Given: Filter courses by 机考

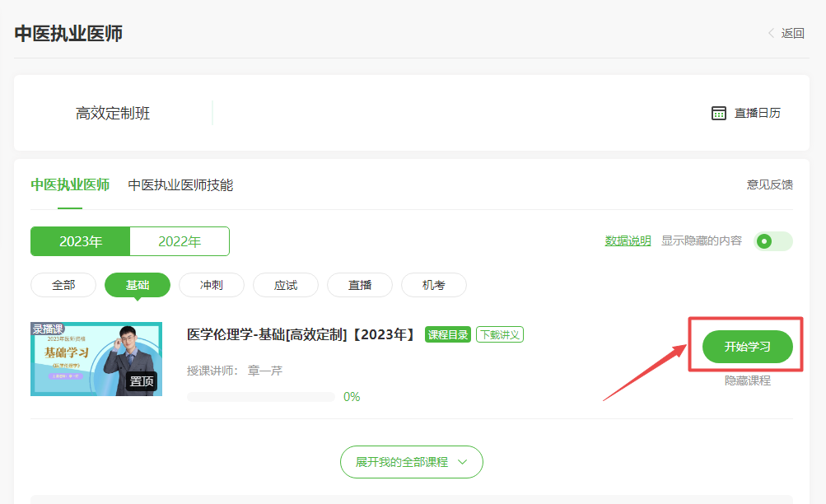Looking at the screenshot, I should point(434,285).
